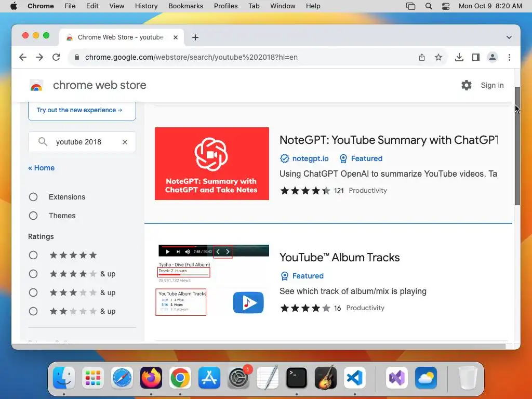This screenshot has width=532, height=399.
Task: Open YouTube Album Tracks extension title
Action: [x=340, y=258]
